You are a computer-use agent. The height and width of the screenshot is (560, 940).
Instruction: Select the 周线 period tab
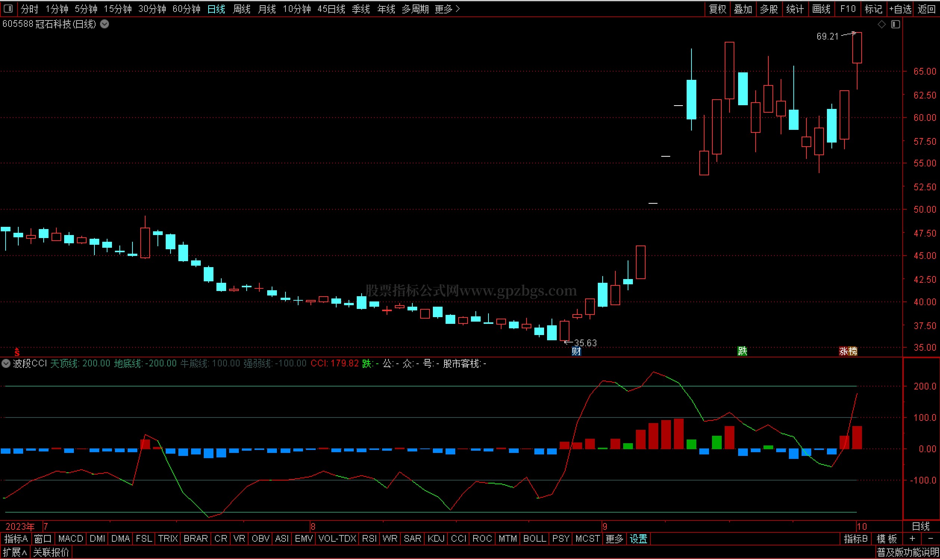pos(241,9)
